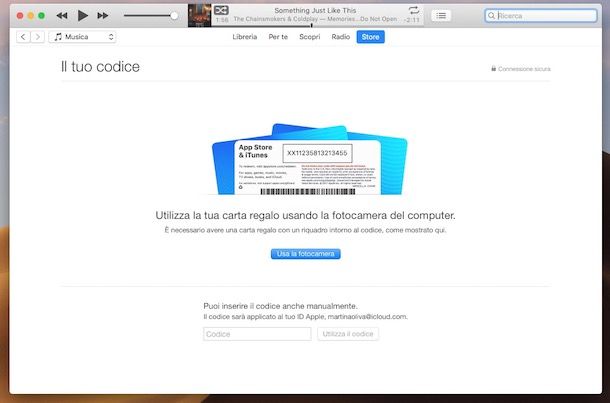Switch to the Radio tab
Image resolution: width=610 pixels, height=403 pixels.
[341, 37]
